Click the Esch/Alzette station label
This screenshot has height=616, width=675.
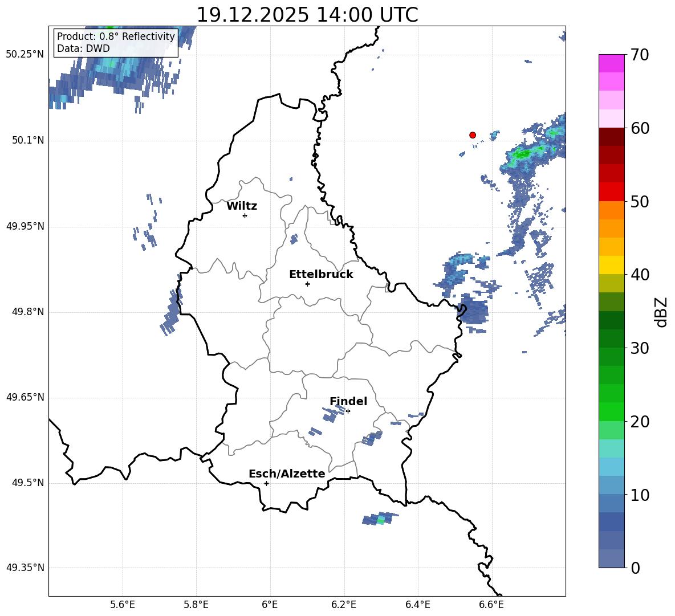[287, 474]
